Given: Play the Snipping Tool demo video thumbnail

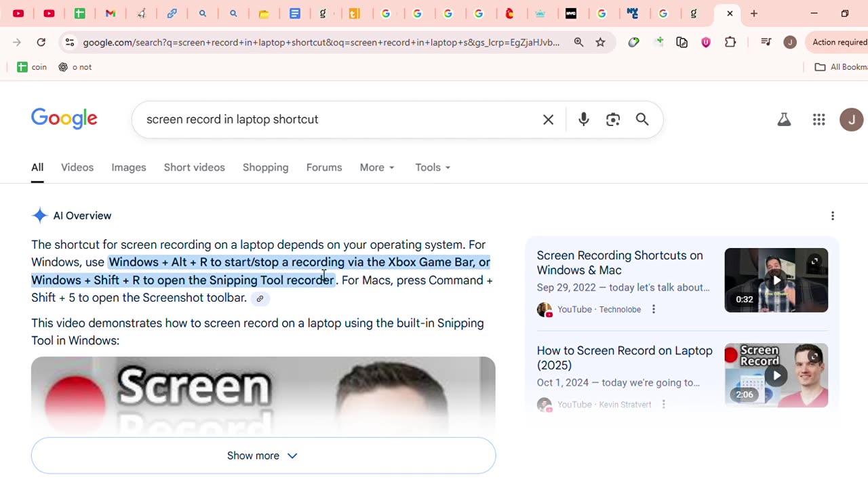Looking at the screenshot, I should click(x=263, y=396).
